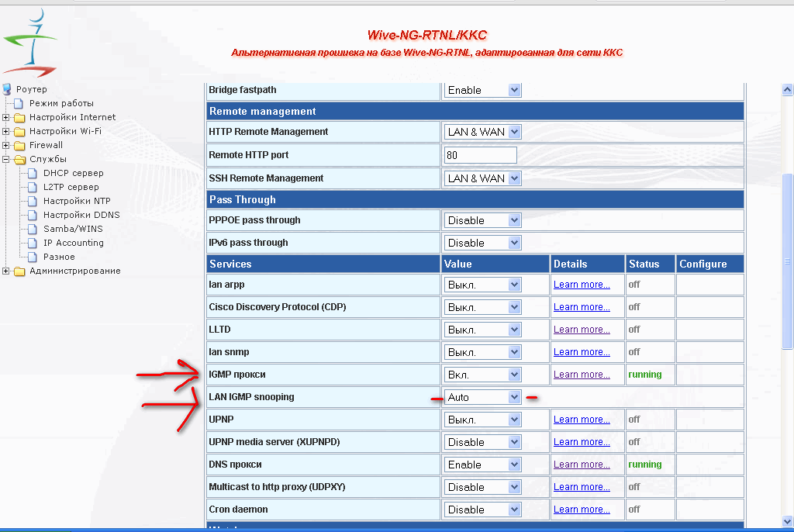The image size is (794, 532).
Task: Open Learn more for UPNP media server
Action: coord(582,442)
